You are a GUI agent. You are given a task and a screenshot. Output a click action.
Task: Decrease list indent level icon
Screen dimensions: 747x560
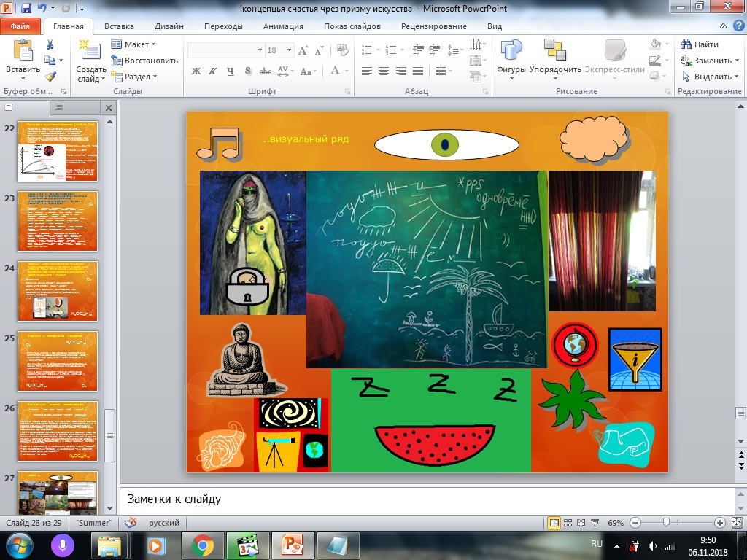coord(418,50)
